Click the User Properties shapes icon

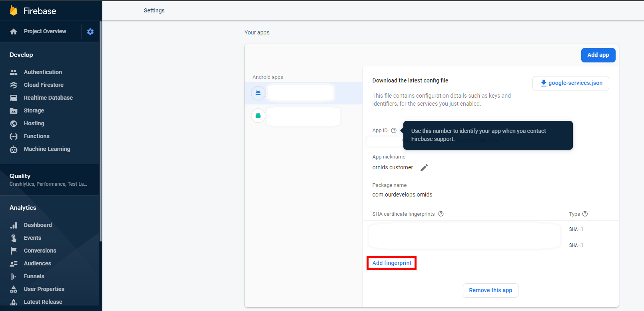click(14, 289)
